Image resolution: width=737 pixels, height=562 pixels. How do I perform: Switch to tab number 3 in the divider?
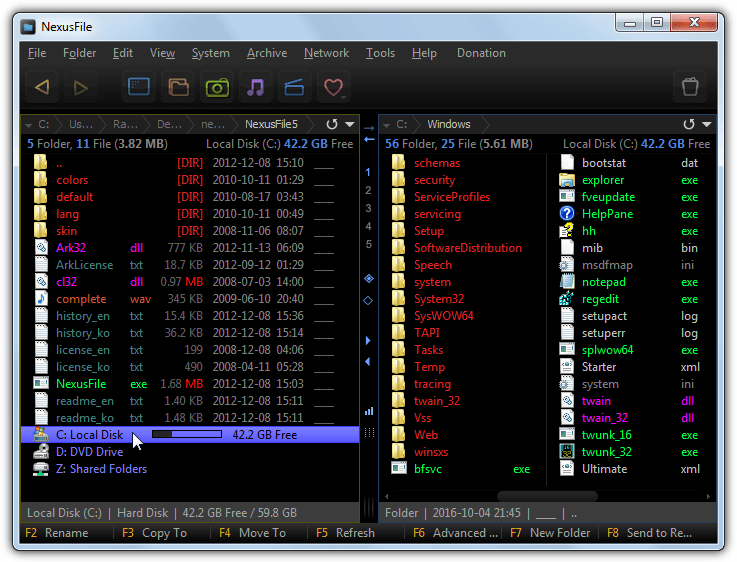368,208
